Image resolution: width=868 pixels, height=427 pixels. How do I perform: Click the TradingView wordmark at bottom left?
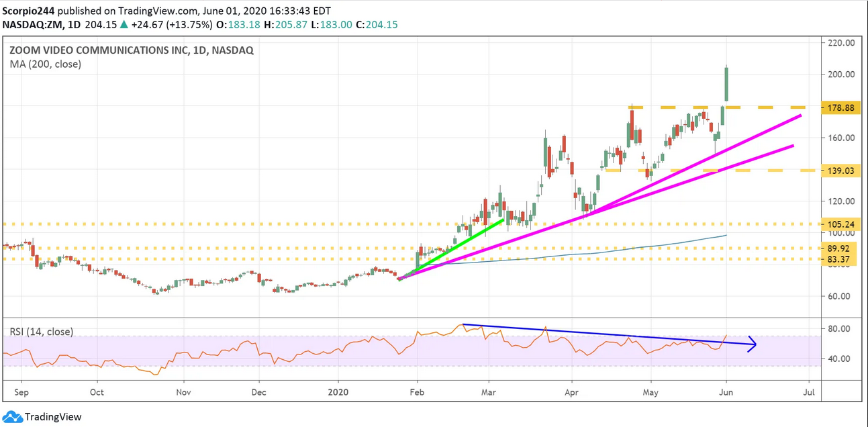click(x=54, y=417)
